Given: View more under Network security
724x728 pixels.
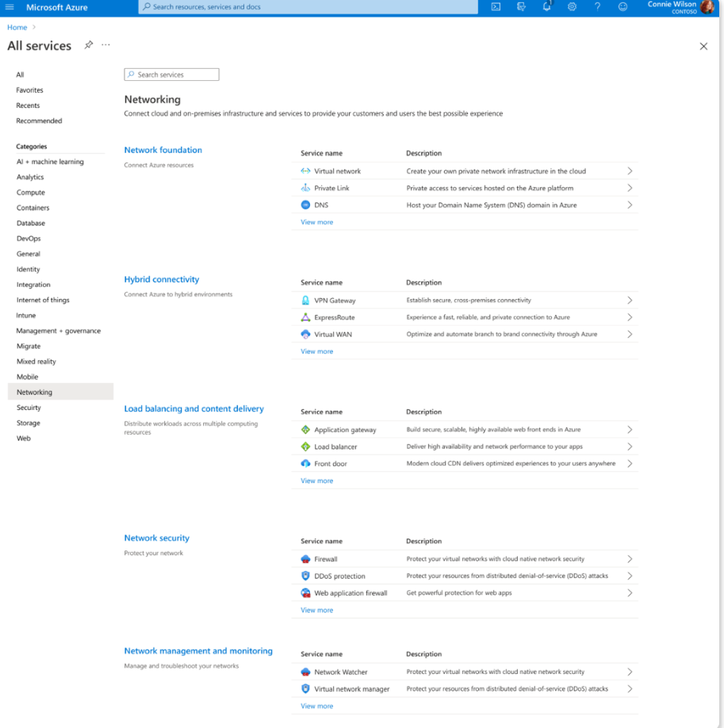Looking at the screenshot, I should coord(316,610).
